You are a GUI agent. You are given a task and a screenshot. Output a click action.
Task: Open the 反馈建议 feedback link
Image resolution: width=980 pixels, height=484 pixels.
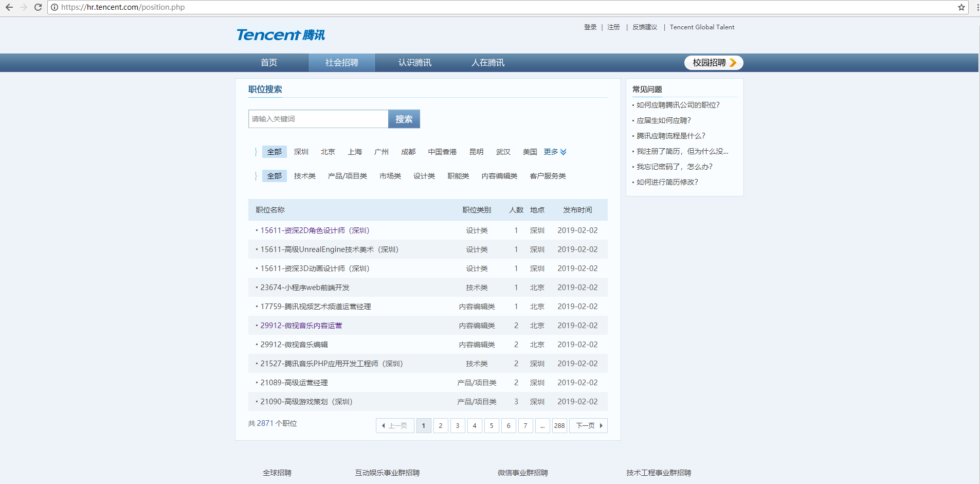(645, 27)
